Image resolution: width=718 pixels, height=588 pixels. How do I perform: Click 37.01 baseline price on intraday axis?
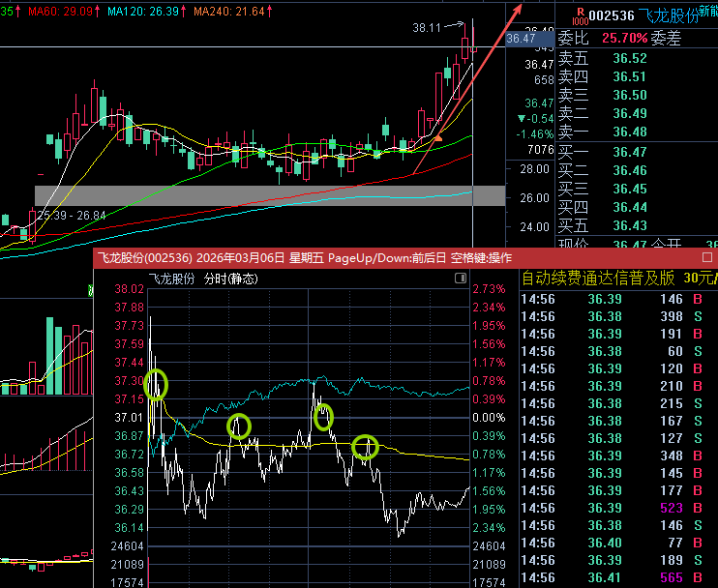click(129, 418)
